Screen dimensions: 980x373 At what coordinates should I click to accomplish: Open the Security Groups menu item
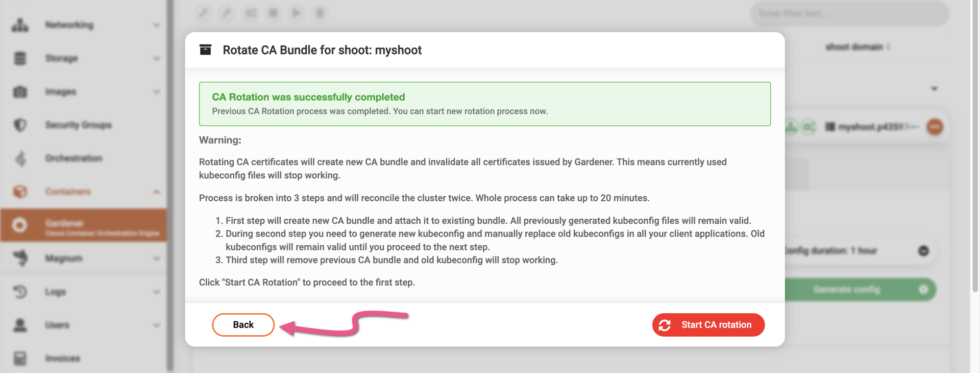pyautogui.click(x=78, y=125)
